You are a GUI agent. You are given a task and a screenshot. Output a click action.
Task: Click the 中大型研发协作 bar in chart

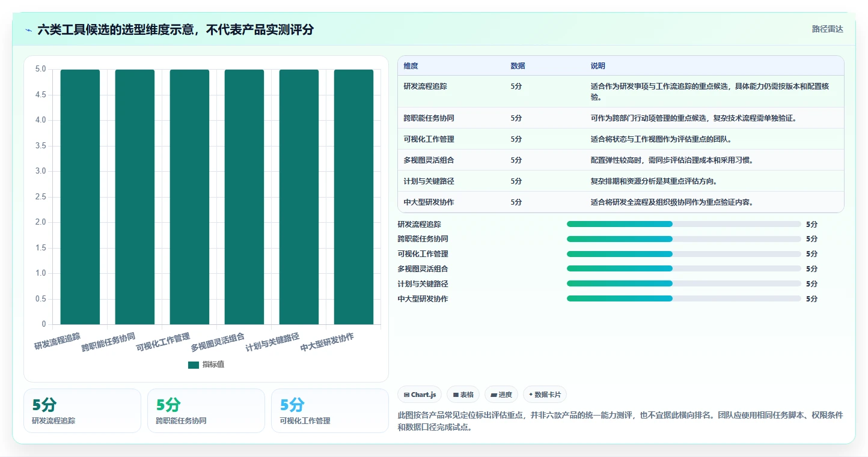coord(353,197)
